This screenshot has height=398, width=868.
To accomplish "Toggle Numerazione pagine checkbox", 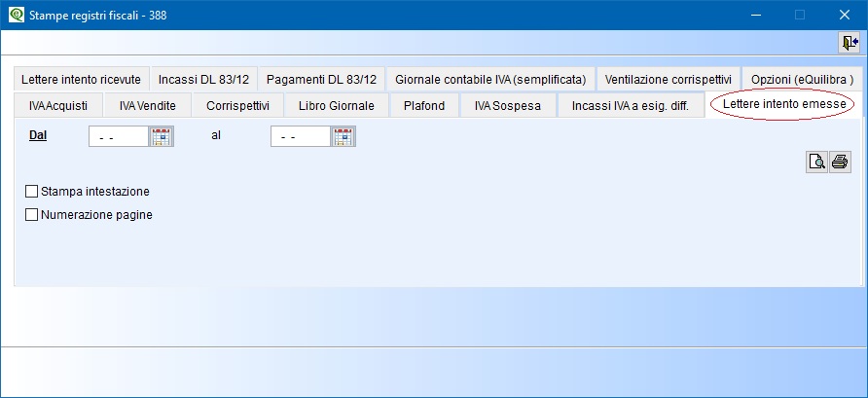I will 32,215.
